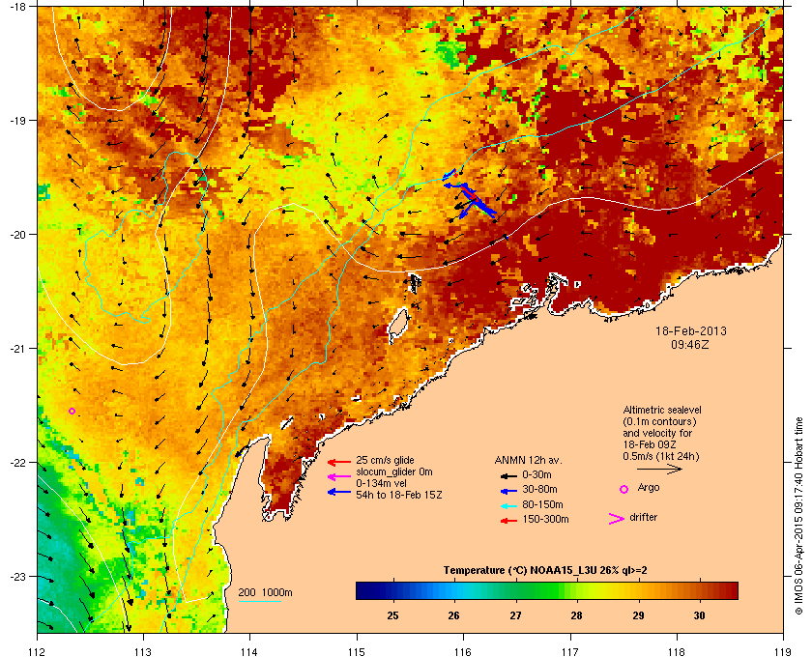Screen dimensions: 812x657
Task: Click the blue 0-134m vel legend arrow
Action: click(339, 492)
